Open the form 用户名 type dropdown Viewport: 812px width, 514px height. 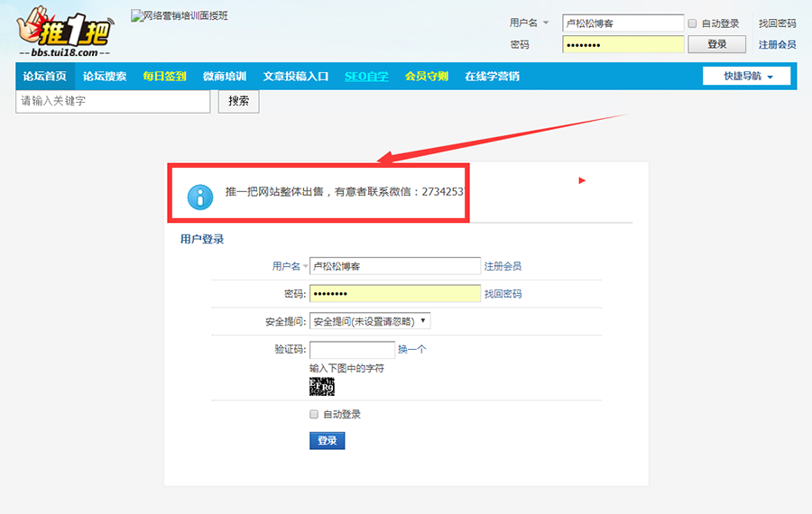click(x=291, y=266)
